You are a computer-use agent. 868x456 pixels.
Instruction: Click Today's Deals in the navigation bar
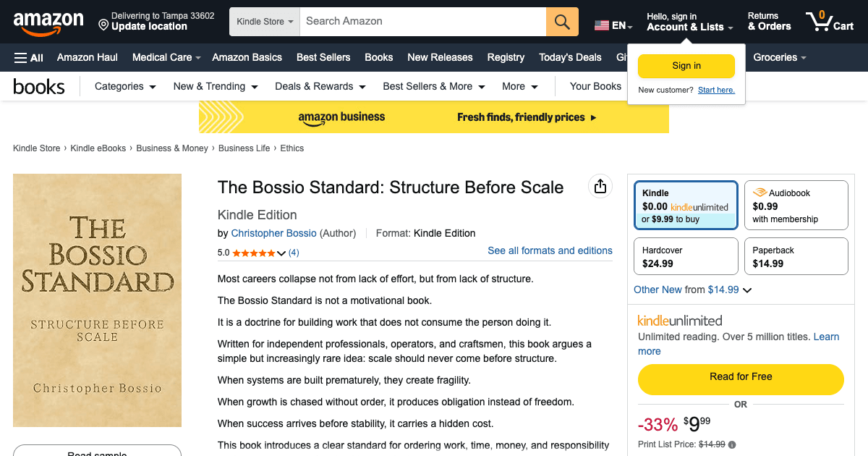(570, 57)
